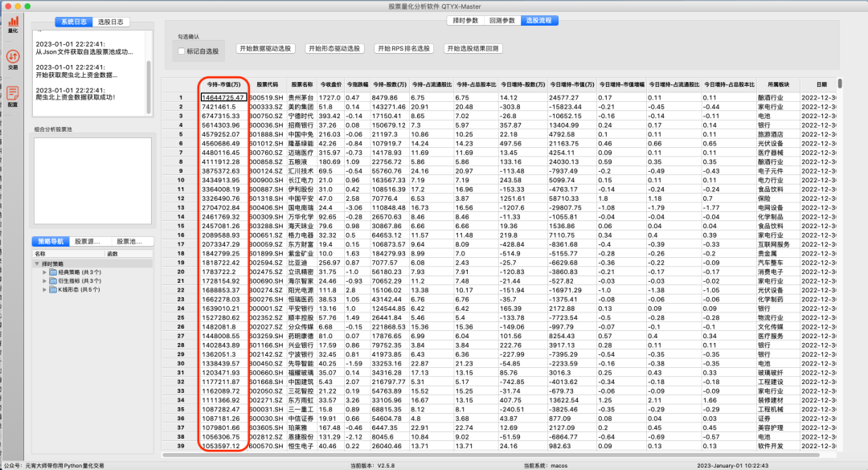The height and width of the screenshot is (470, 868).
Task: Open the 配置 sidebar icon
Action: (13, 96)
